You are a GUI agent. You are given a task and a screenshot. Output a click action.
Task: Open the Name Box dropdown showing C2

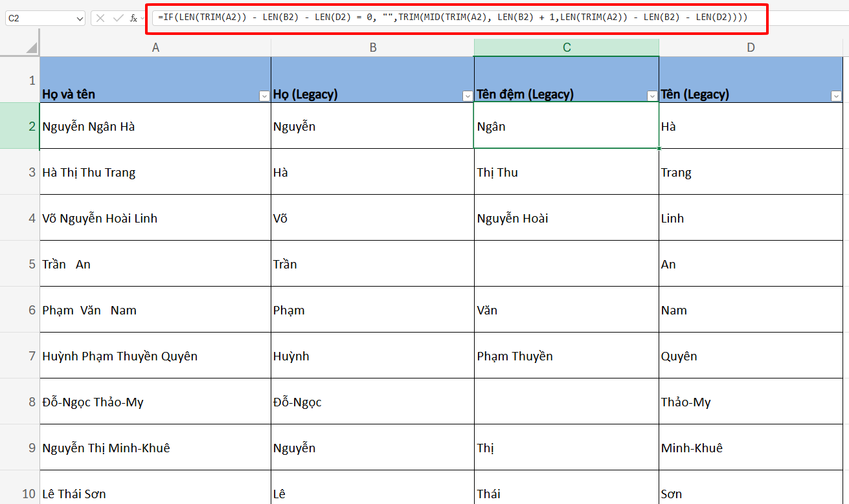tap(79, 17)
